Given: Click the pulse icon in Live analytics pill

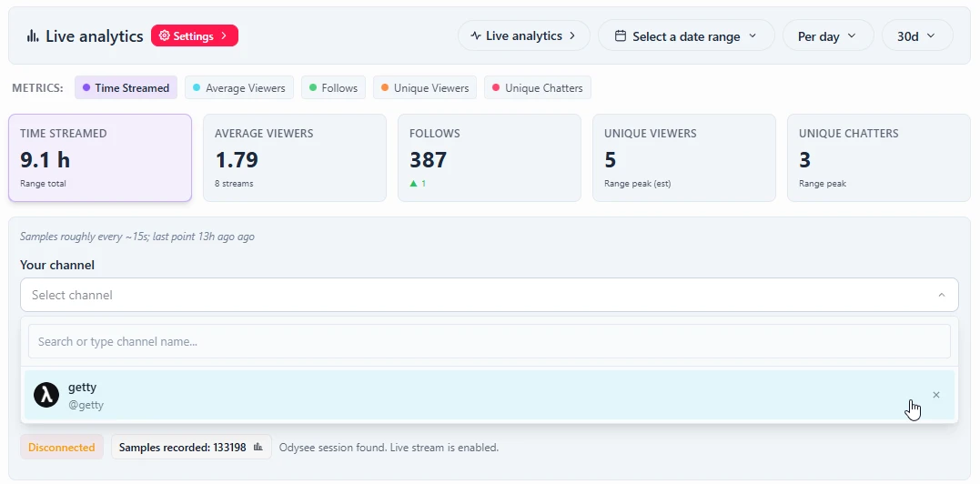Looking at the screenshot, I should point(476,35).
